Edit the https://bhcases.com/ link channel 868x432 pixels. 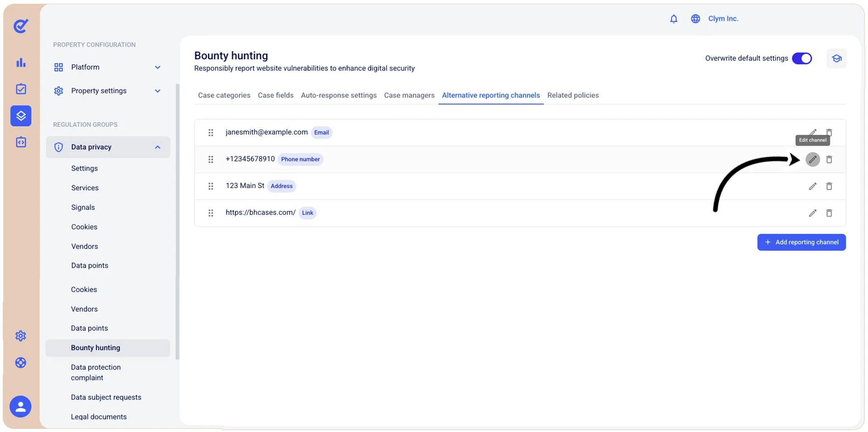tap(813, 213)
